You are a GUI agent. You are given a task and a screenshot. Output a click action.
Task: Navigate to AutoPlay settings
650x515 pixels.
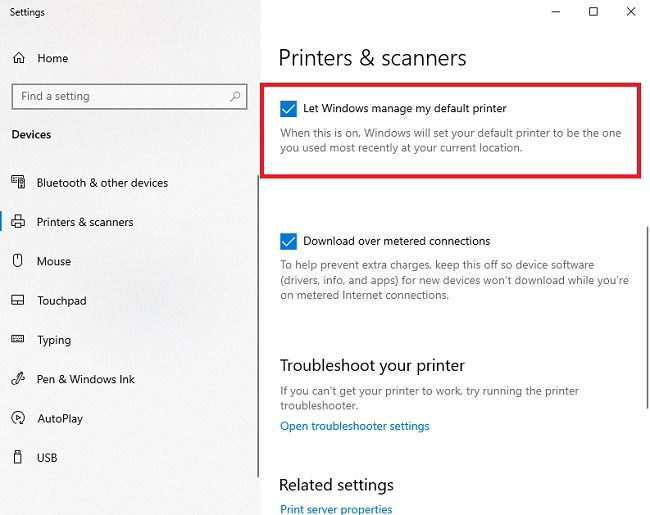[60, 418]
